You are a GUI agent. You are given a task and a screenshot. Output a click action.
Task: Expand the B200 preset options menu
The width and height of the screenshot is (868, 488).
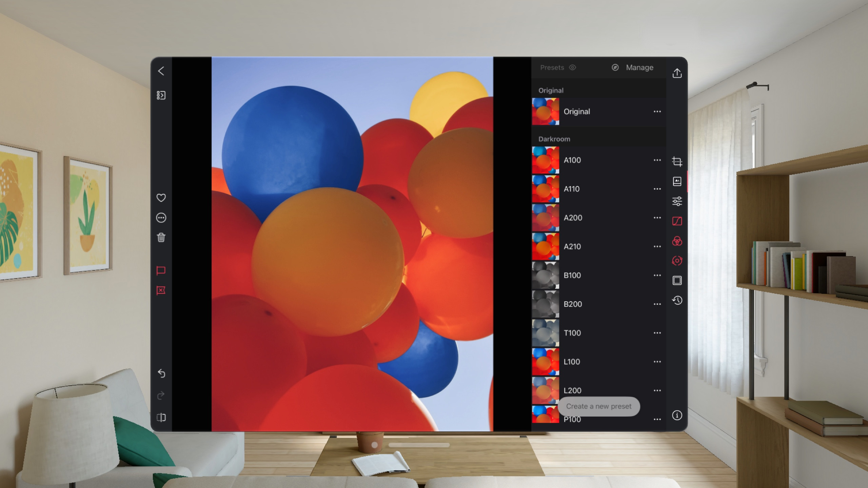point(657,304)
